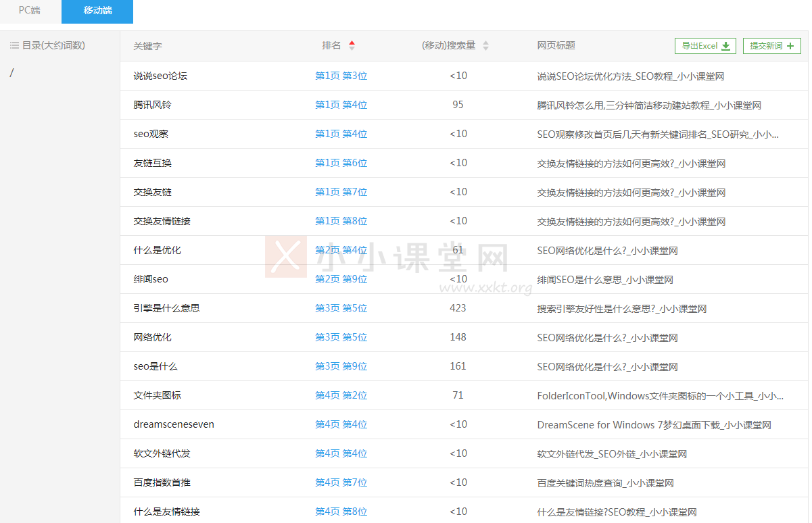Screen dimensions: 812x523
Task: Click title 什么是友情链接?SEO教程_小小课堂网
Action: (617, 513)
